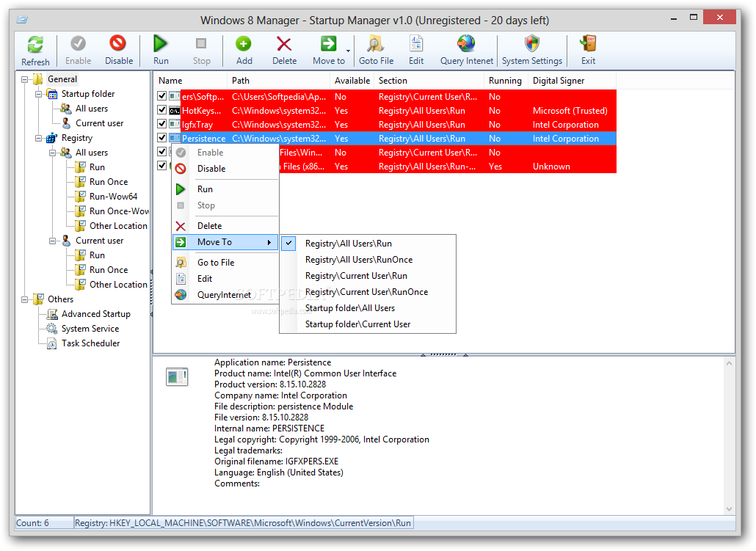This screenshot has width=756, height=551.
Task: Choose Run in context menu
Action: [225, 189]
